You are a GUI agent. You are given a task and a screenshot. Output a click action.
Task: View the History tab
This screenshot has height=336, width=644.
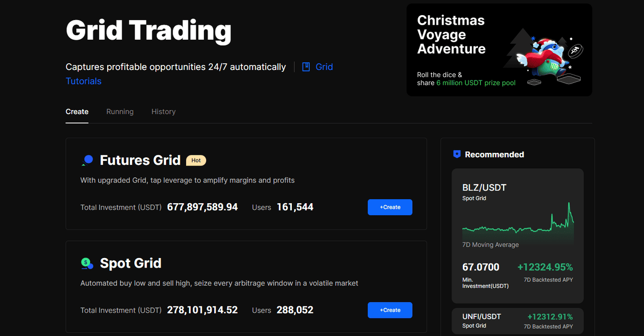(x=164, y=112)
